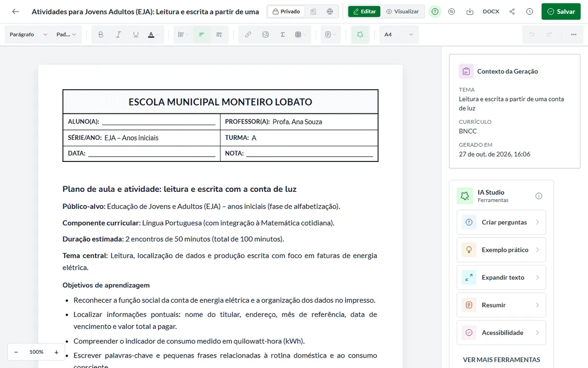588x368 pixels.
Task: Zoom in with the plus button
Action: coord(56,352)
